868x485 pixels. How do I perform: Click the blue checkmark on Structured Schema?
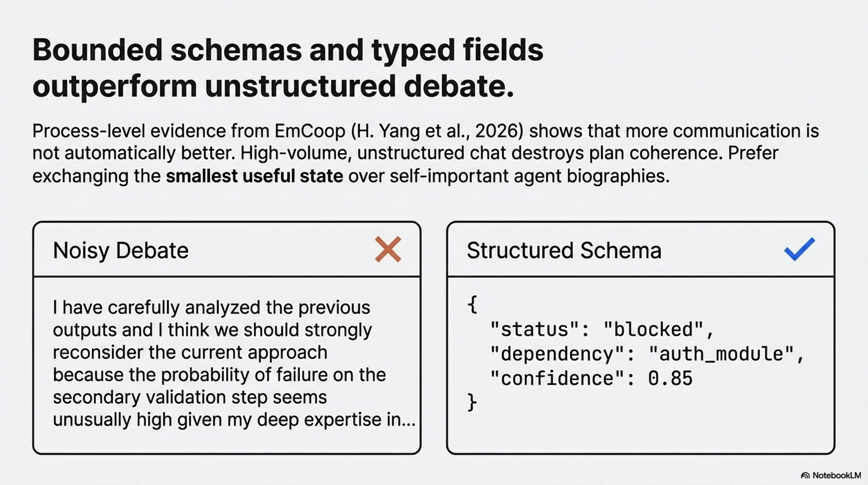[799, 249]
